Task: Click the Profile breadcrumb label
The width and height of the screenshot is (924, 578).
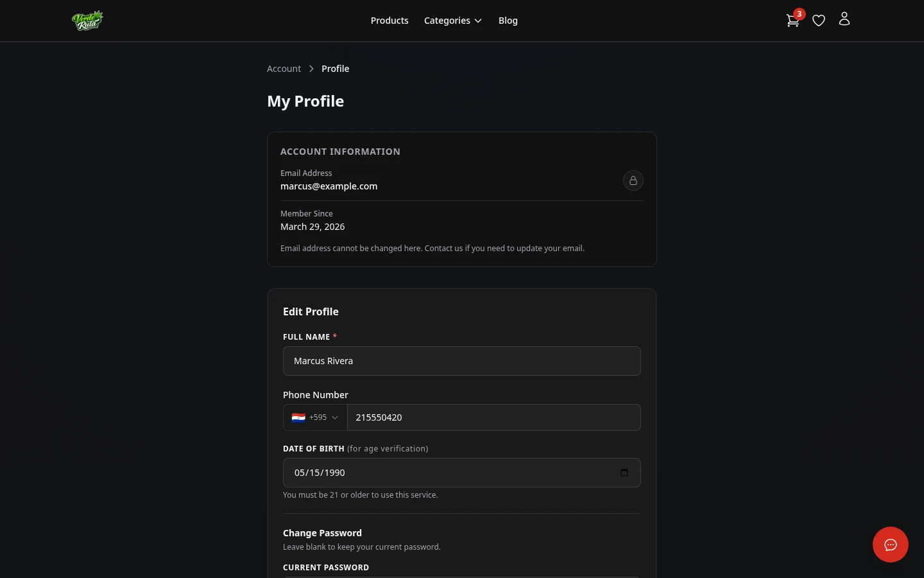Action: (x=335, y=68)
